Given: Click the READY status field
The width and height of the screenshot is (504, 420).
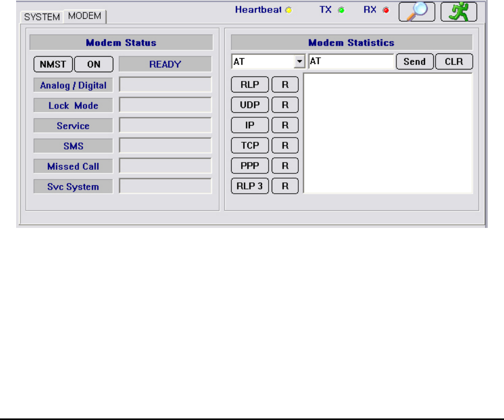Looking at the screenshot, I should 165,64.
